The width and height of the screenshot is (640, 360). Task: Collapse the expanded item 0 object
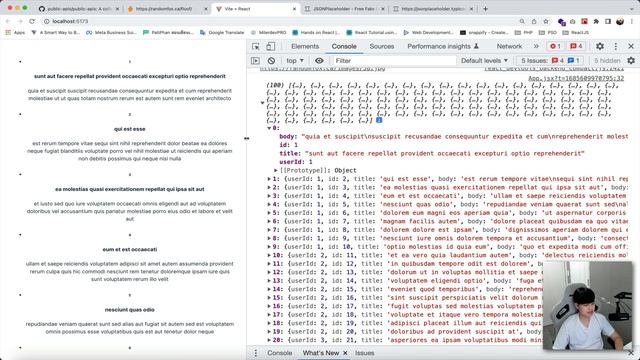(269, 128)
